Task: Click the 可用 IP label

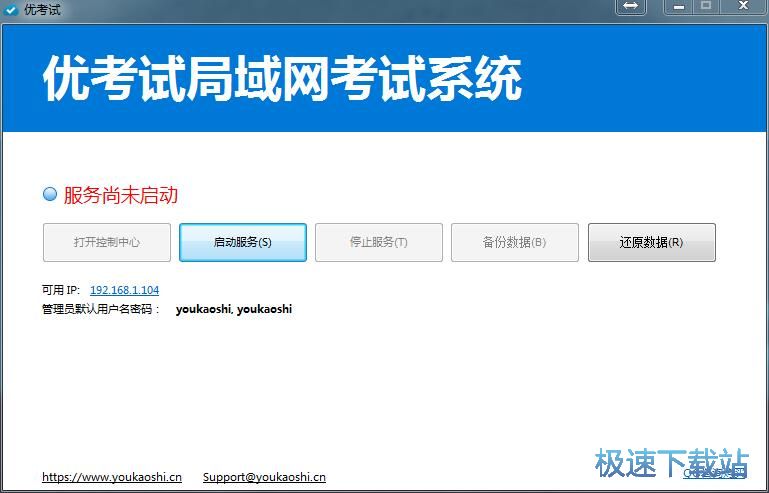Action: click(x=61, y=290)
